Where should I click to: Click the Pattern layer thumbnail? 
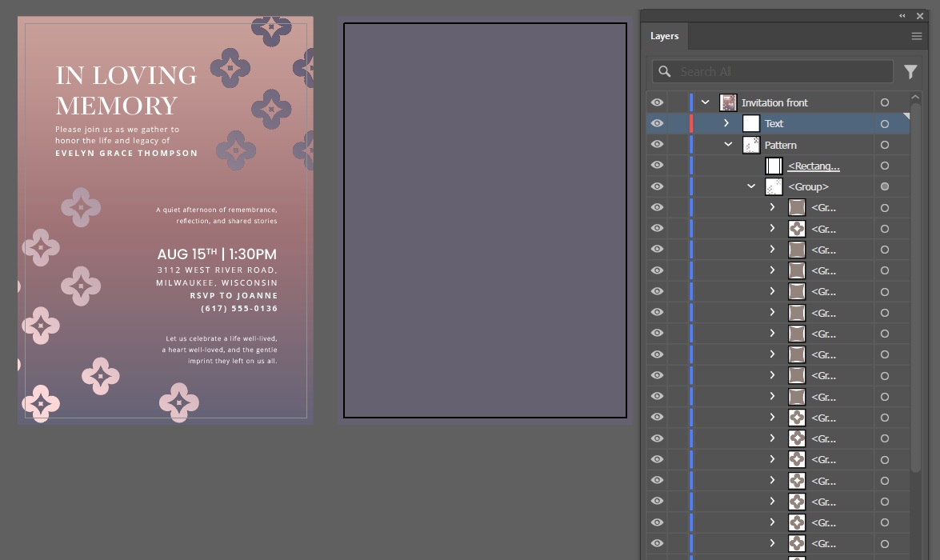751,145
